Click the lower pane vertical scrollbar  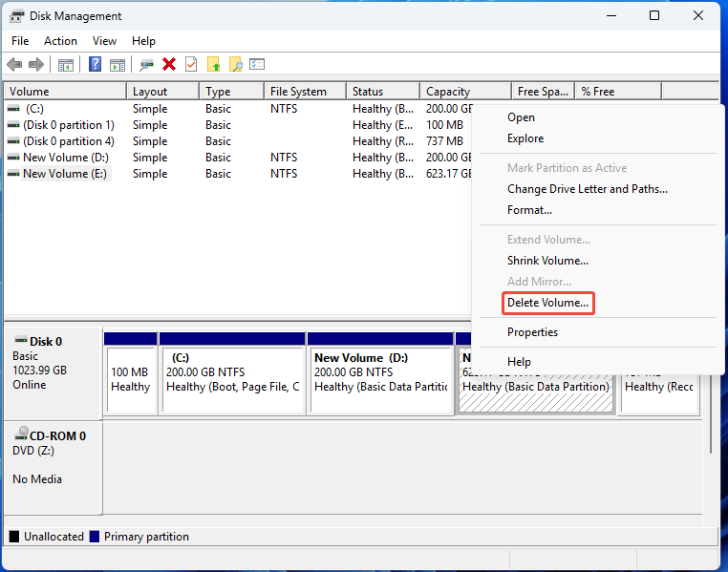(x=710, y=415)
